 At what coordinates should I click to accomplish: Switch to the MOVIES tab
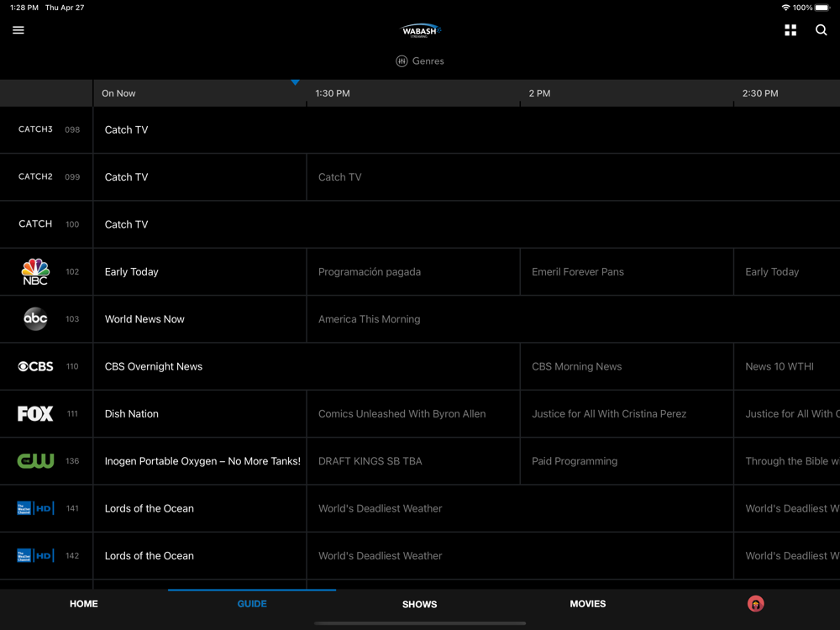[588, 604]
